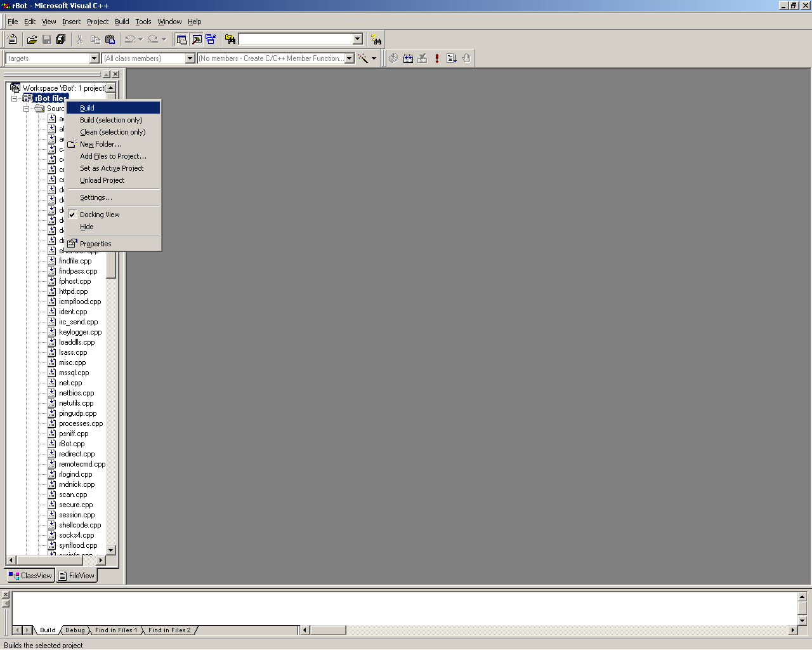Switch to Find in Files 1 tab
Viewport: 812px width, 650px height.
click(116, 630)
